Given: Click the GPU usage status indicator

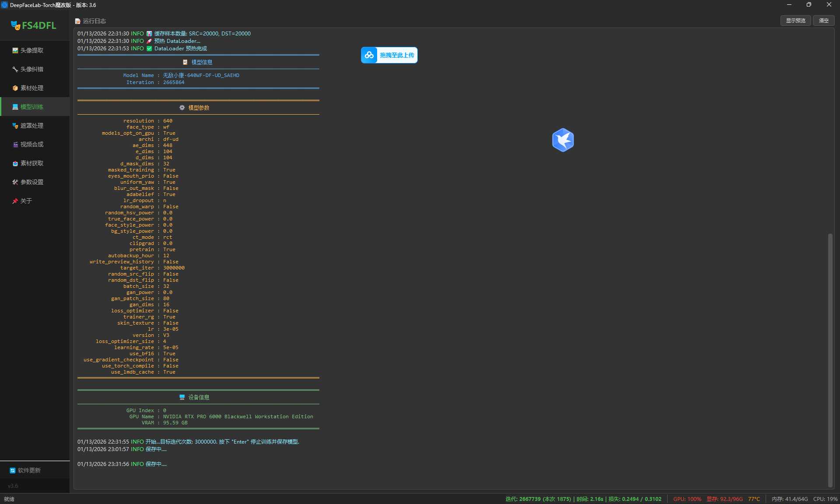Looking at the screenshot, I should point(687,499).
